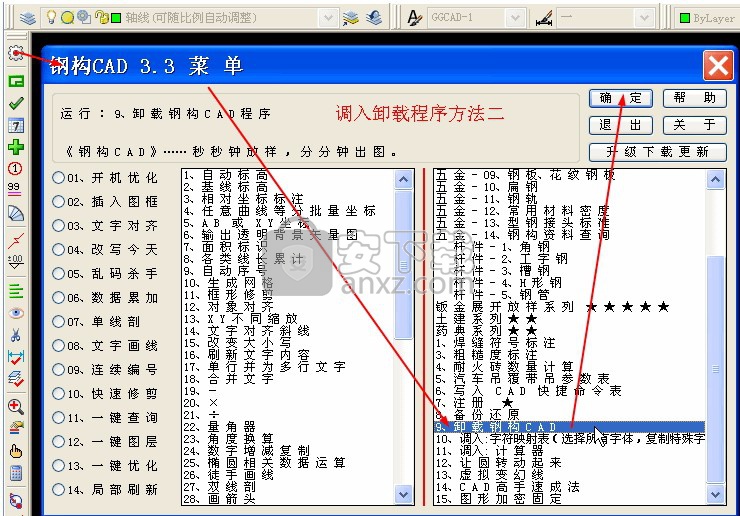Open the dimension style dropdown arrow

click(x=643, y=18)
